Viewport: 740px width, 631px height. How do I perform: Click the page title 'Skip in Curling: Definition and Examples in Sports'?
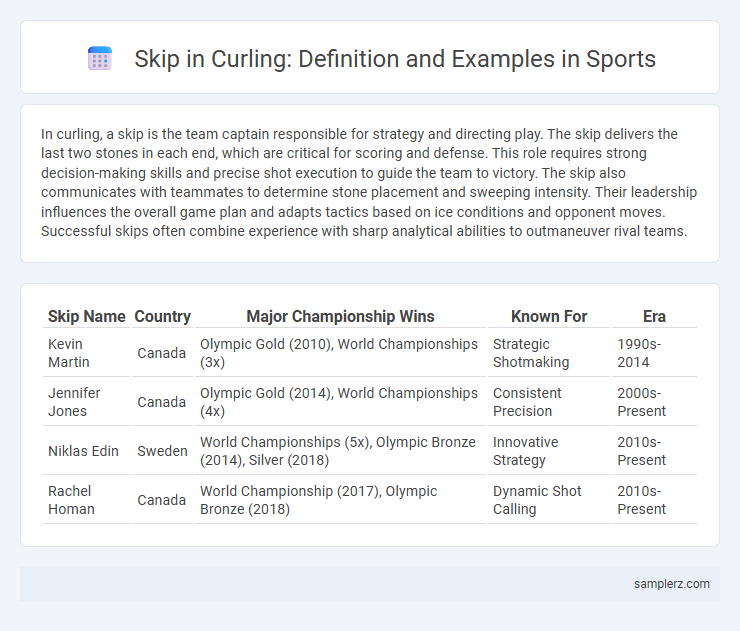tap(395, 59)
